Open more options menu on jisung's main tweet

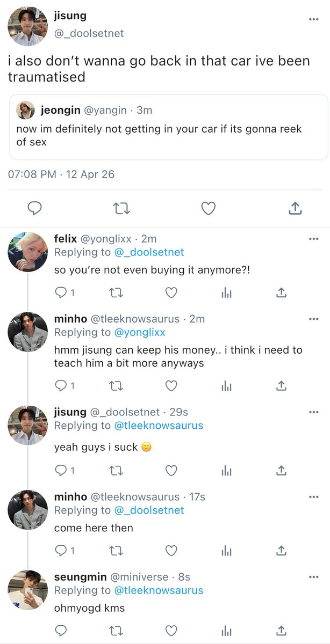pos(313,19)
